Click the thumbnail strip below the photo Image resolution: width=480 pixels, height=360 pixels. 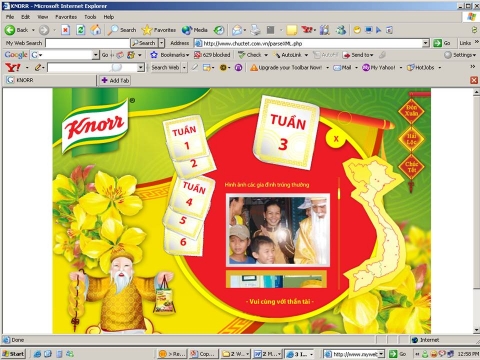click(x=276, y=279)
